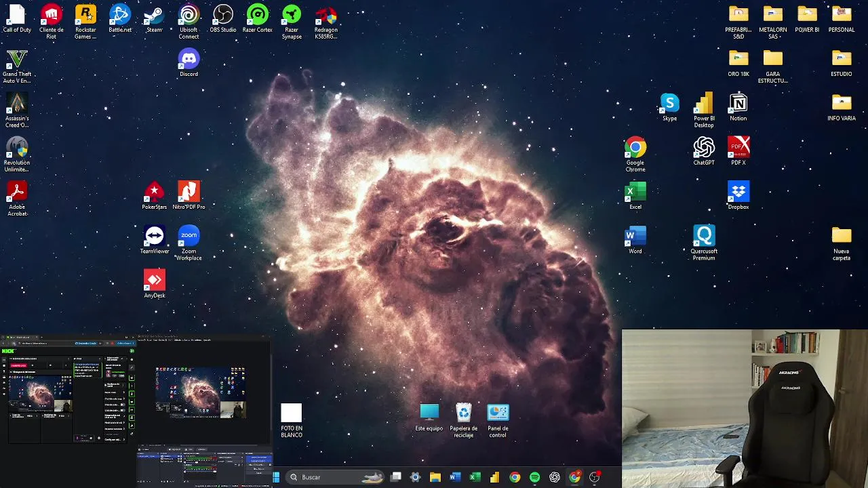This screenshot has height=488, width=868.
Task: Click the Word icon on the taskbar
Action: pyautogui.click(x=455, y=477)
